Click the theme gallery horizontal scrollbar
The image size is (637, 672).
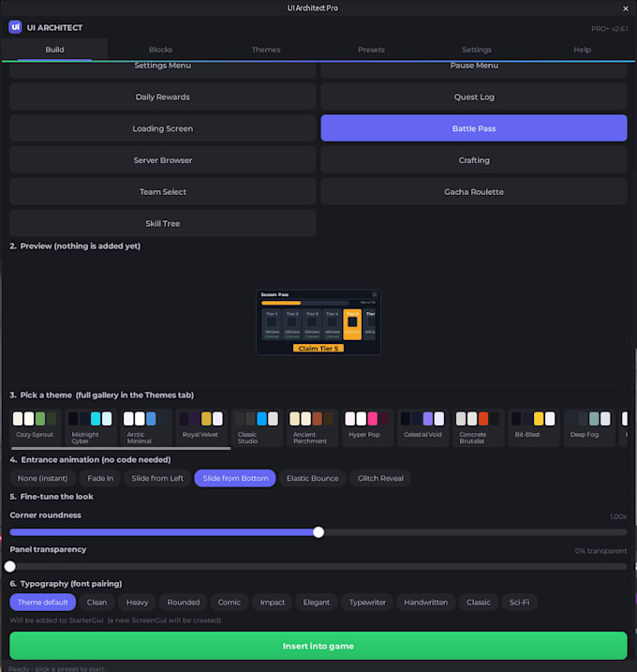[121, 448]
